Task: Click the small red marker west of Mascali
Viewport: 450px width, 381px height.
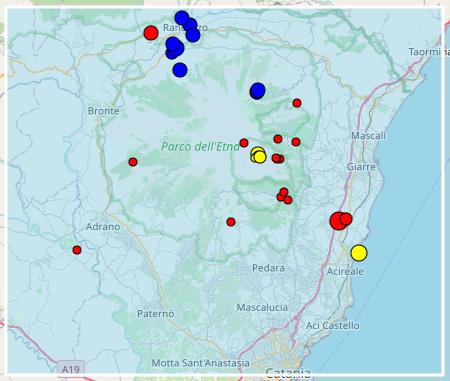Action: click(296, 142)
